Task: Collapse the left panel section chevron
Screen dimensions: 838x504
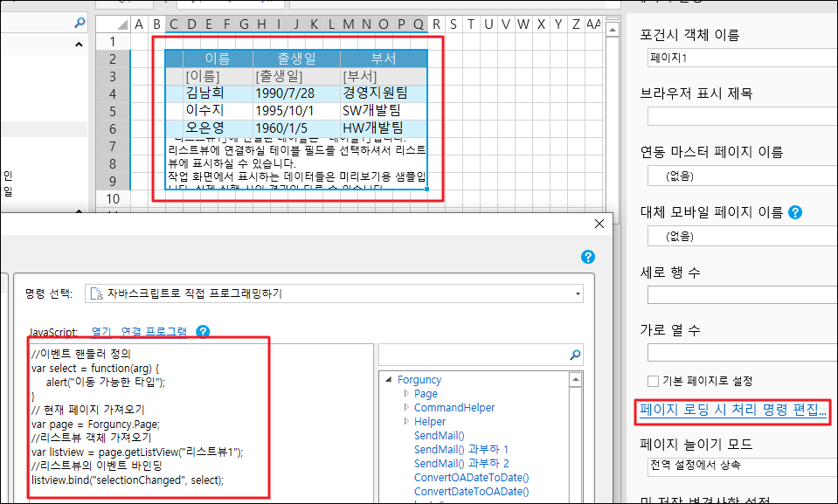Action: pyautogui.click(x=80, y=45)
